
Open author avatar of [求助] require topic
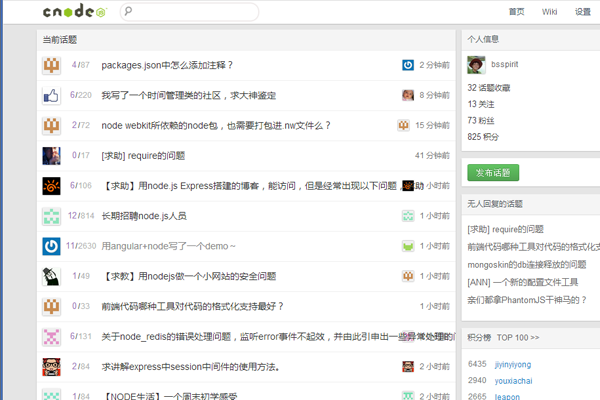tap(51, 156)
